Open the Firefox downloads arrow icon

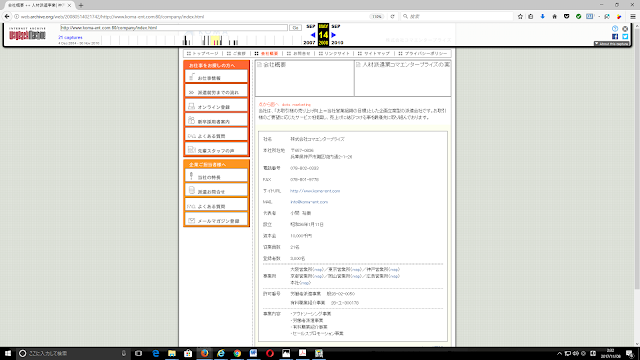542,16
